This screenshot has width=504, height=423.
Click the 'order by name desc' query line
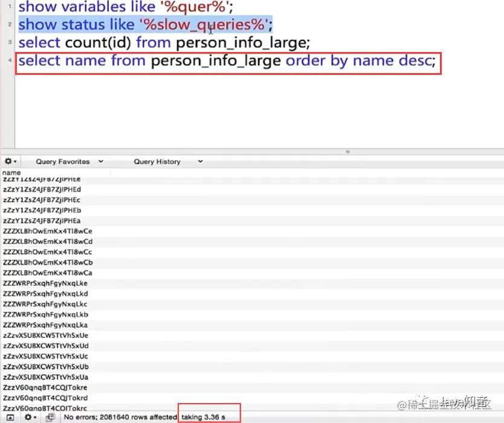(227, 61)
